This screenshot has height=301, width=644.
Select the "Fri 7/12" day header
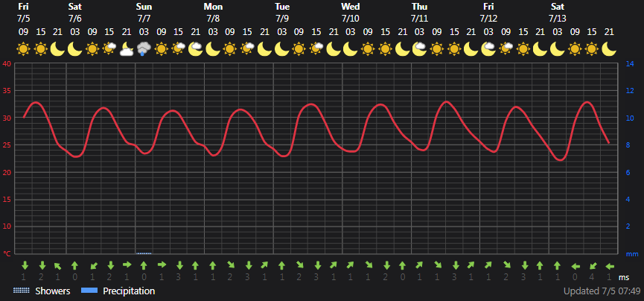click(488, 13)
